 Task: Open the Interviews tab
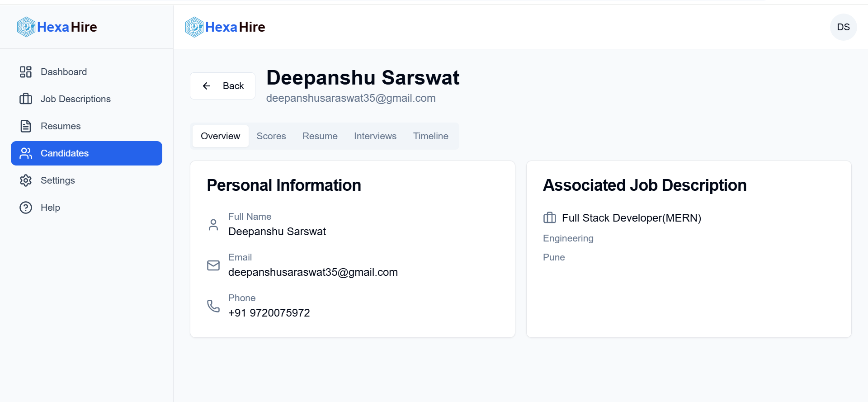pyautogui.click(x=375, y=136)
